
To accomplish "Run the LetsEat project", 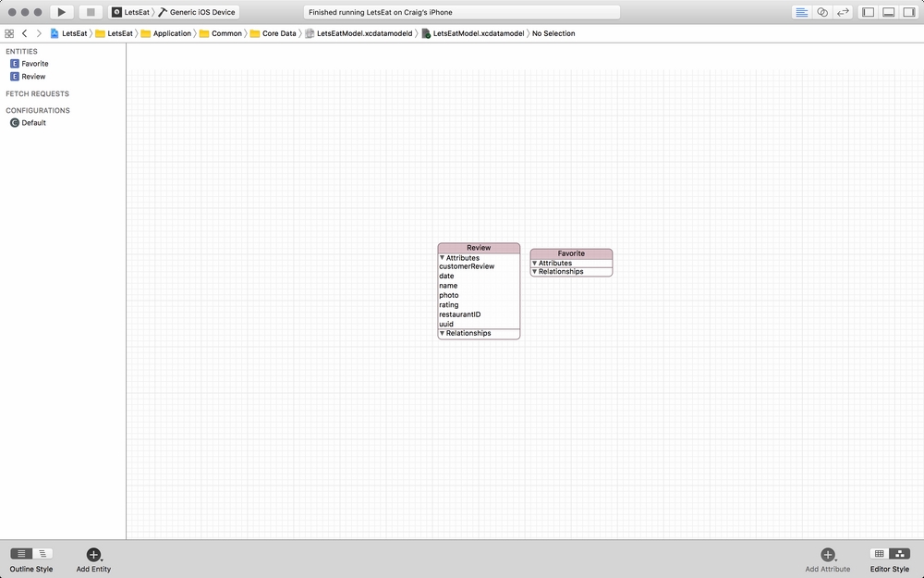I will [61, 12].
